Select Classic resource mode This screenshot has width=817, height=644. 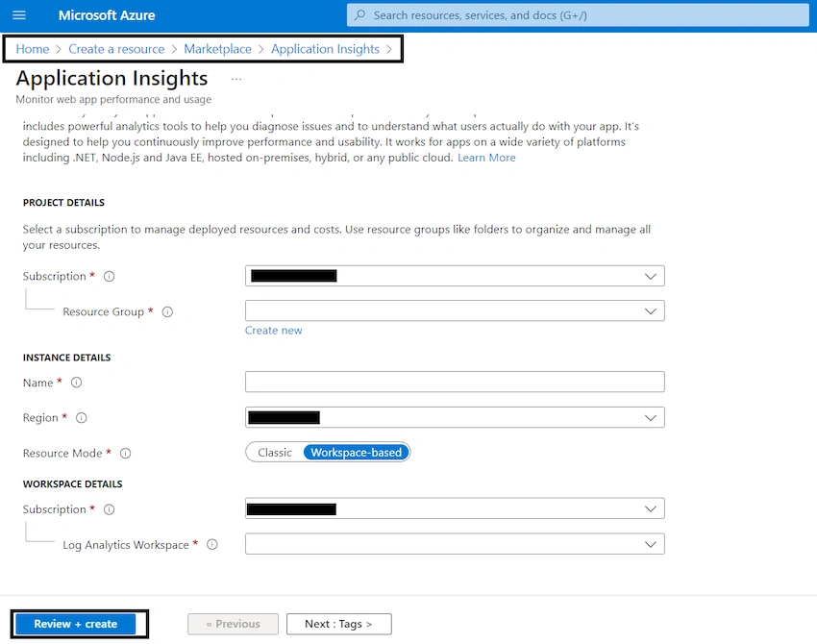coord(275,453)
